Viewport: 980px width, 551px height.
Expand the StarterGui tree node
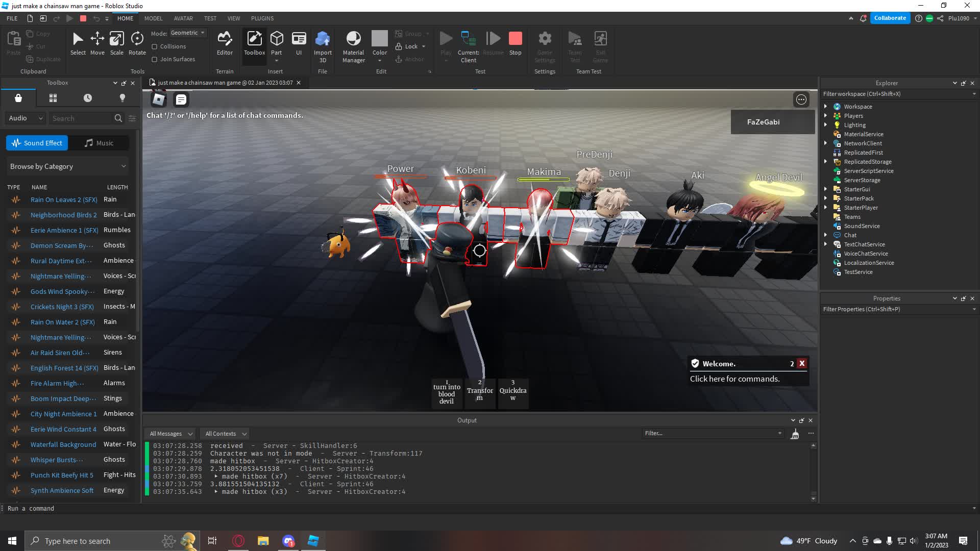(x=825, y=189)
